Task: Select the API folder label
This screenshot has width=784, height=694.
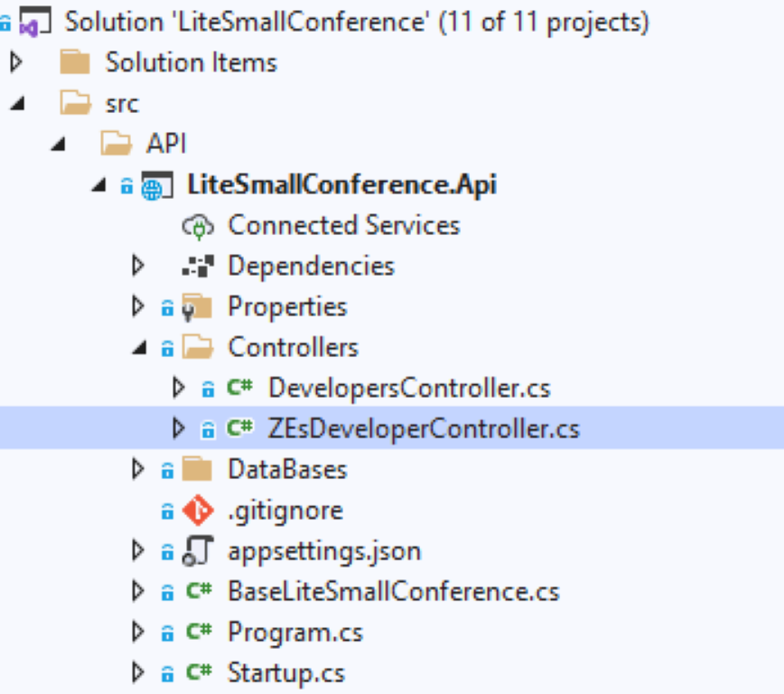Action: click(x=166, y=144)
